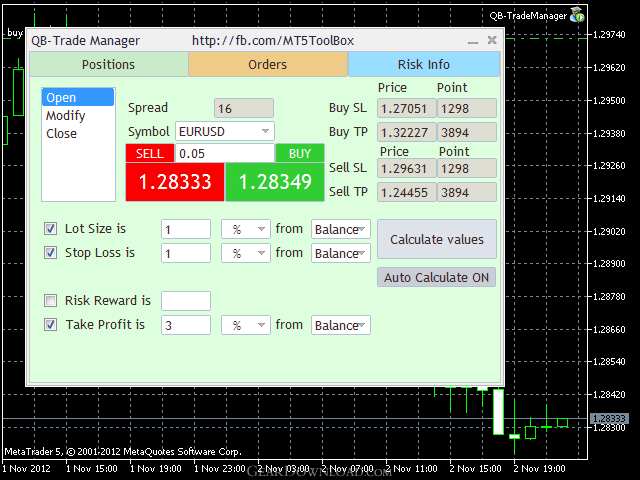Click the QB-TradeManager expert advisor icon
The image size is (640, 480).
click(577, 16)
